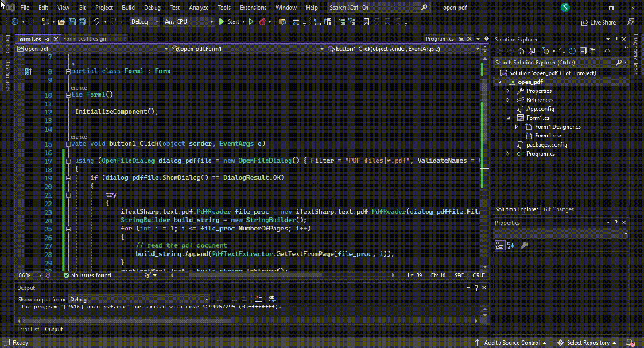Viewport: 644px width, 348px height.
Task: Expand the References node
Action: pos(508,100)
